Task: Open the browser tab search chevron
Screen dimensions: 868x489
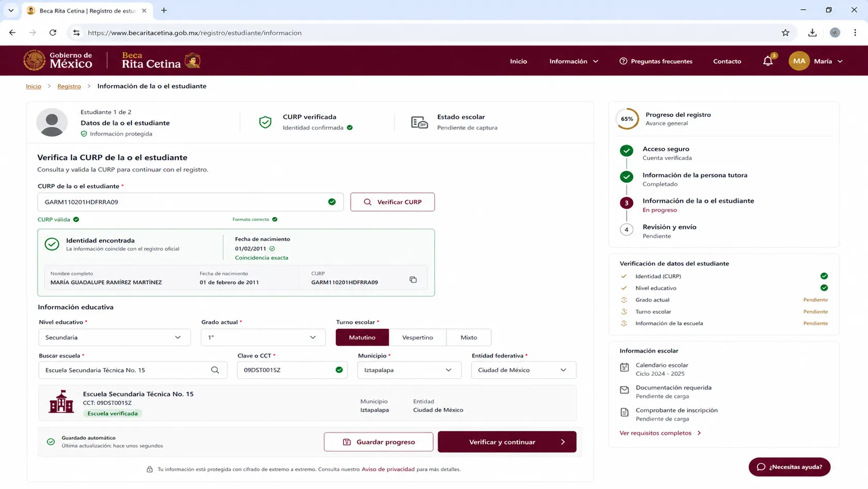Action: (x=11, y=10)
